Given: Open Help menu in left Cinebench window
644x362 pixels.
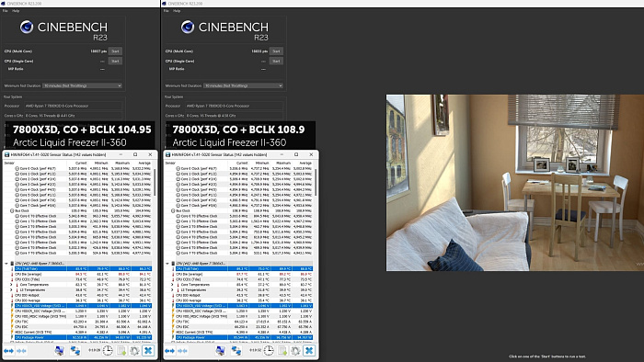Looking at the screenshot, I should (x=16, y=11).
